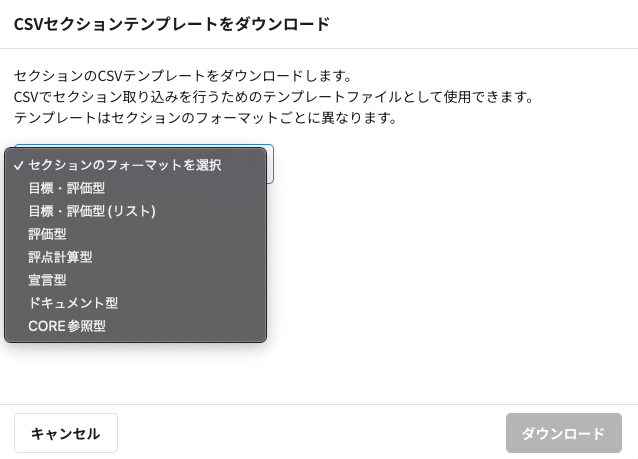This screenshot has height=459, width=638.
Task: Click the CSVセクションテンプレートをダウンロード dialog title
Action: tap(172, 24)
